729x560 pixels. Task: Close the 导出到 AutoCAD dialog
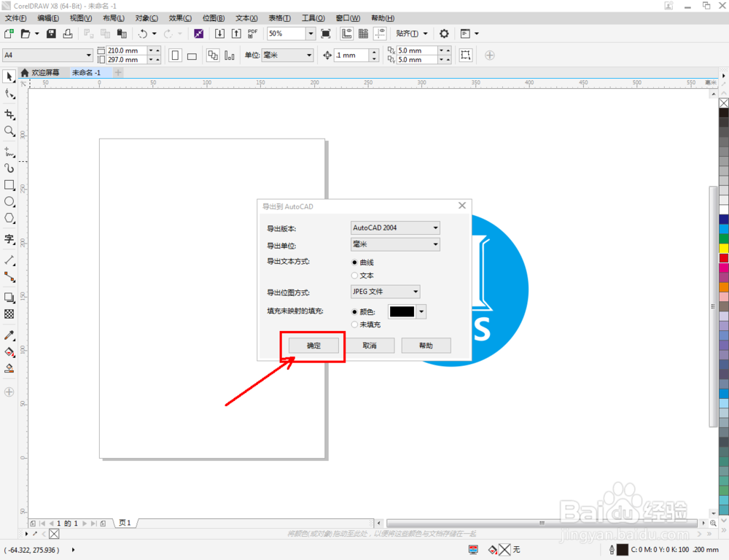pyautogui.click(x=462, y=206)
